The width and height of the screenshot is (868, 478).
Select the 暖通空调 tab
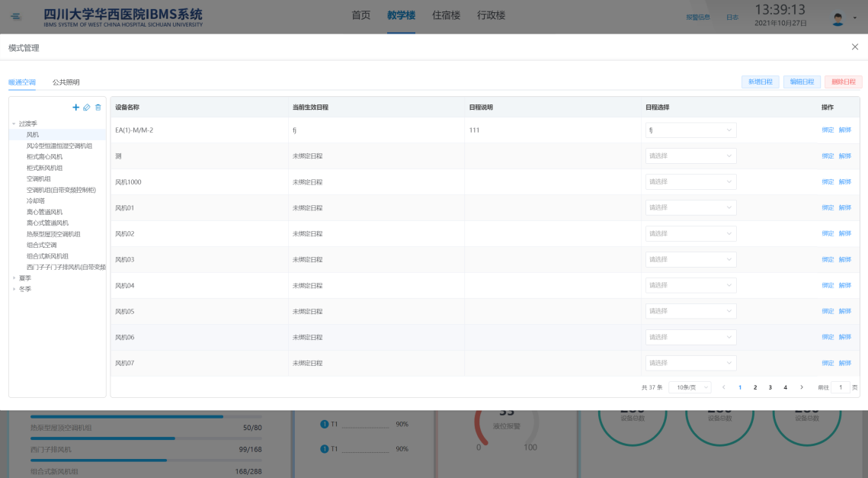[x=22, y=82]
